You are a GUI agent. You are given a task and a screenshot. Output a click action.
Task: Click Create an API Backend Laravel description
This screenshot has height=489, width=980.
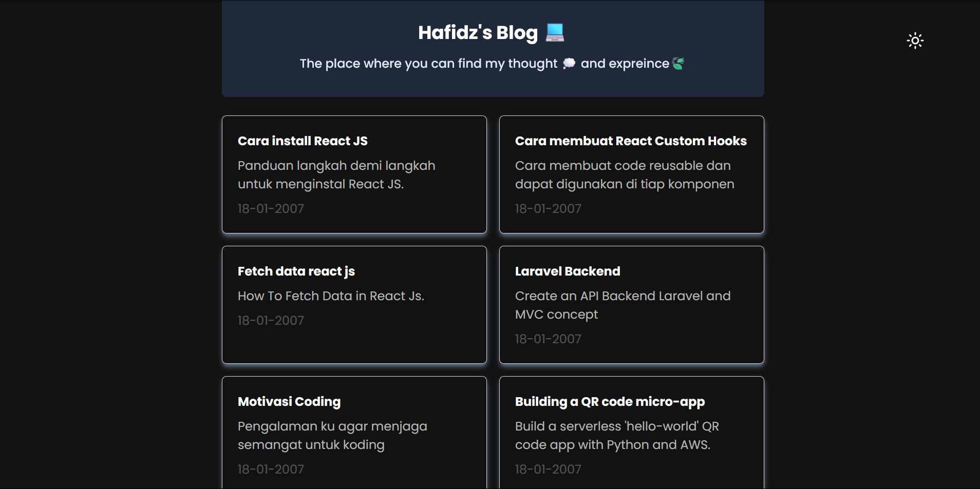coord(623,305)
